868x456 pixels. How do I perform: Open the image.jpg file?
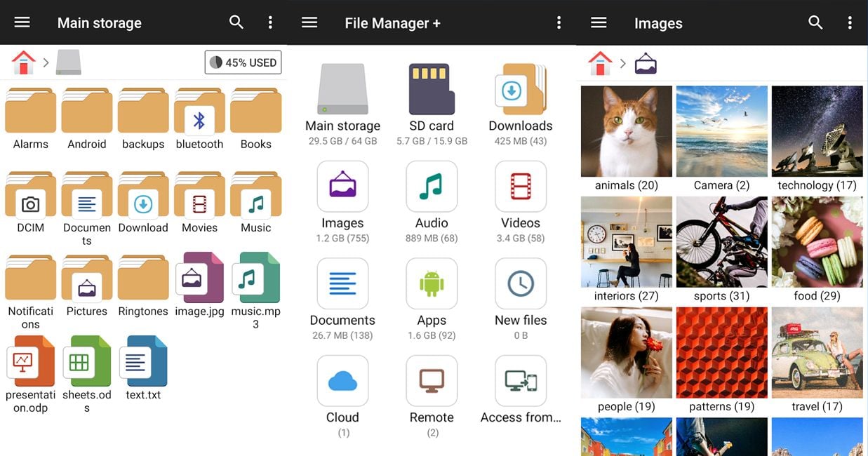(199, 286)
